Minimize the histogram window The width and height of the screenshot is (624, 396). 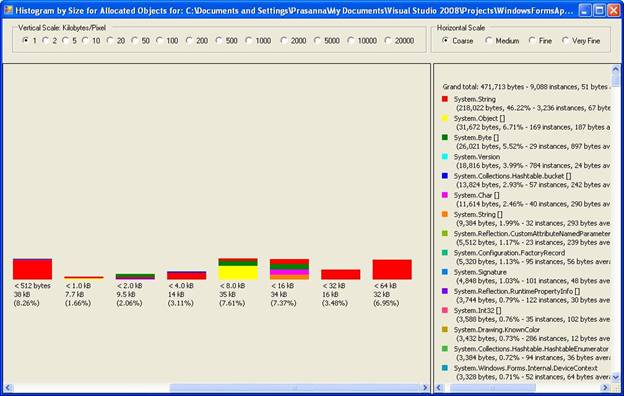pyautogui.click(x=585, y=11)
